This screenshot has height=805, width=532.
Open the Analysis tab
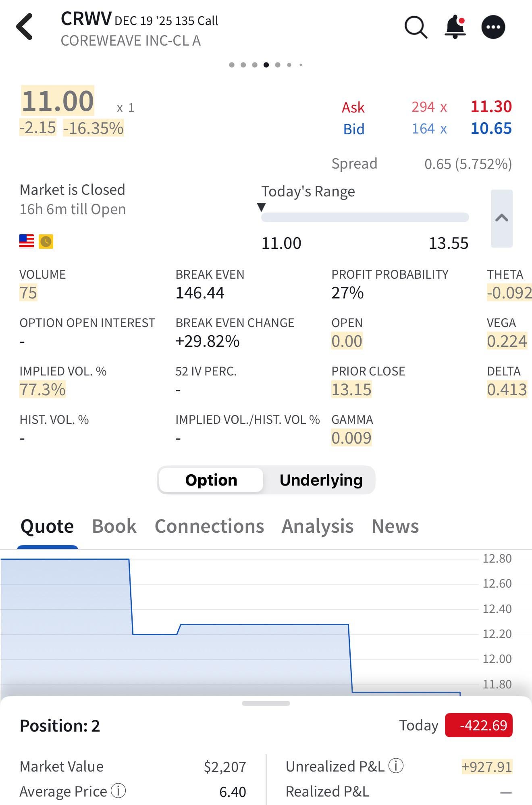318,526
